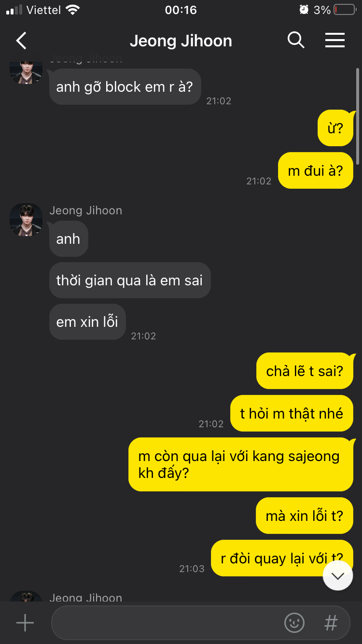362x644 pixels.
Task: Tap the Wi-Fi icon in status bar
Action: coord(73,9)
